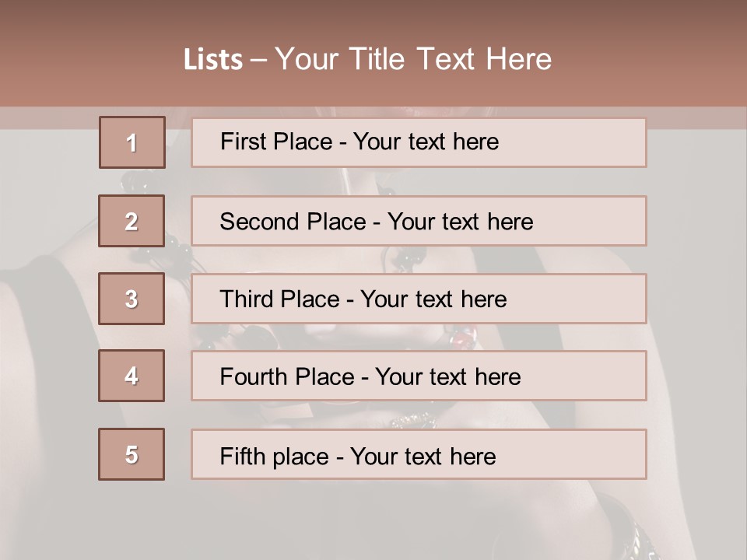Click the number 5 box
The width and height of the screenshot is (747, 560).
pos(132,454)
